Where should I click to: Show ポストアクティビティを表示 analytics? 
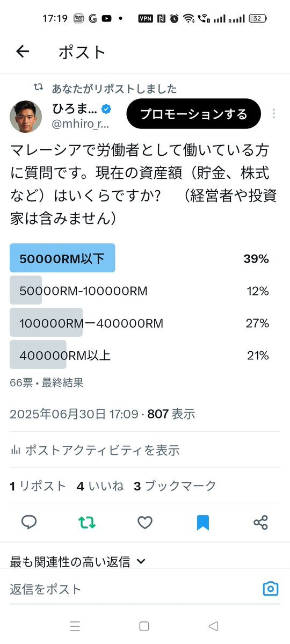(x=95, y=450)
